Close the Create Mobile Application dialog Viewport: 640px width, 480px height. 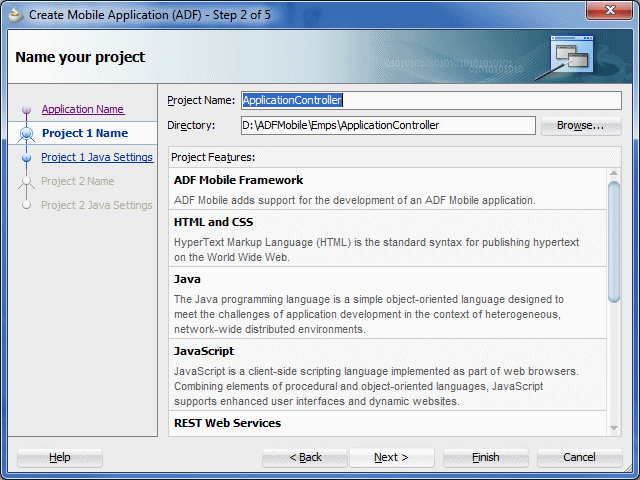tap(610, 10)
